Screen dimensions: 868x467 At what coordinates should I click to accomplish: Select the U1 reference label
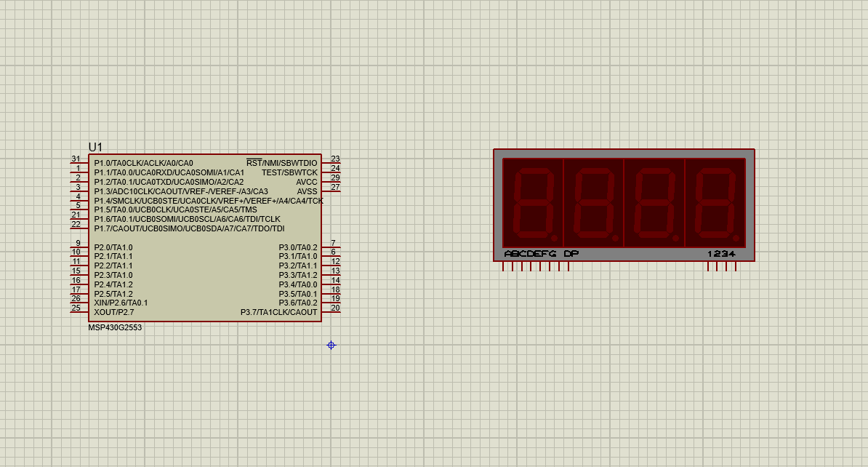point(95,147)
